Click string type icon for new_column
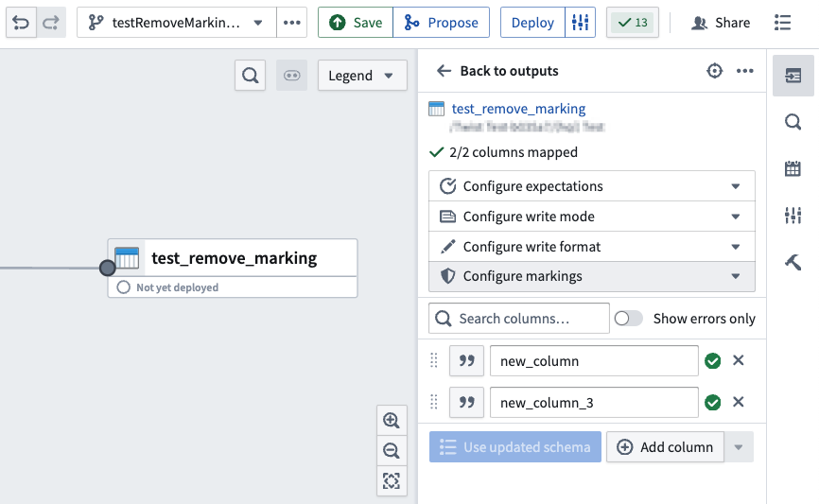Screen dimensions: 819x504 (466, 360)
